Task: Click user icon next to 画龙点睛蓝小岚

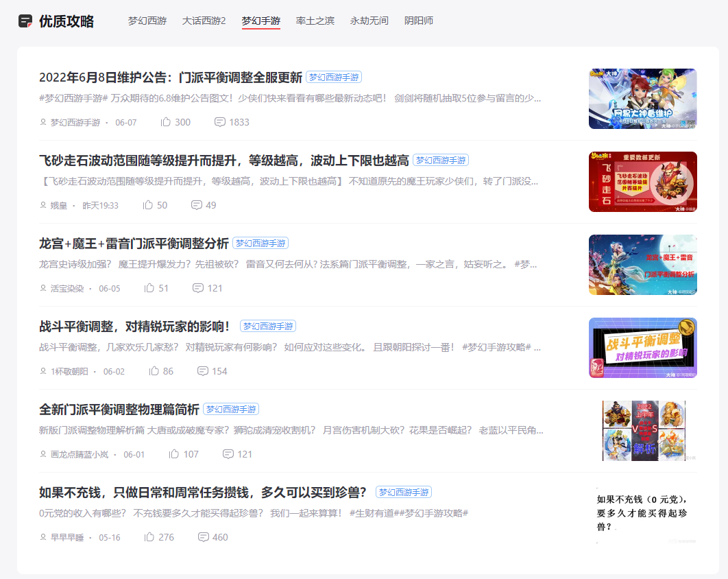Action: click(x=43, y=454)
